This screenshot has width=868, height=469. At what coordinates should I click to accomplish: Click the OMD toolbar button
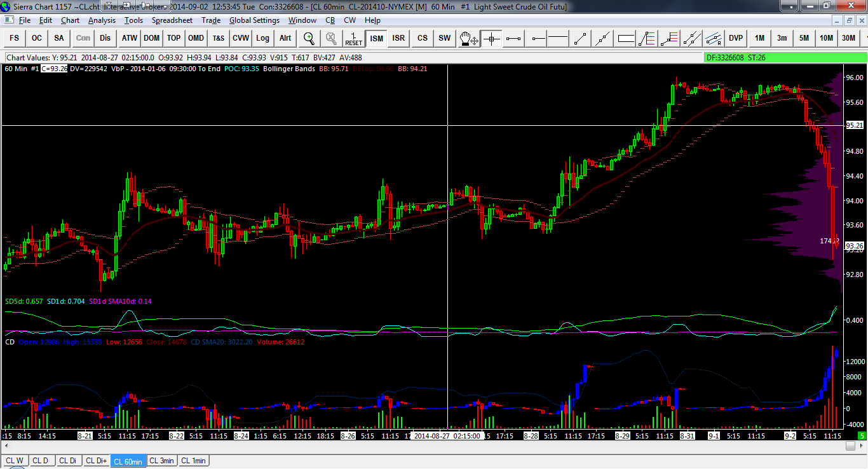pos(196,38)
